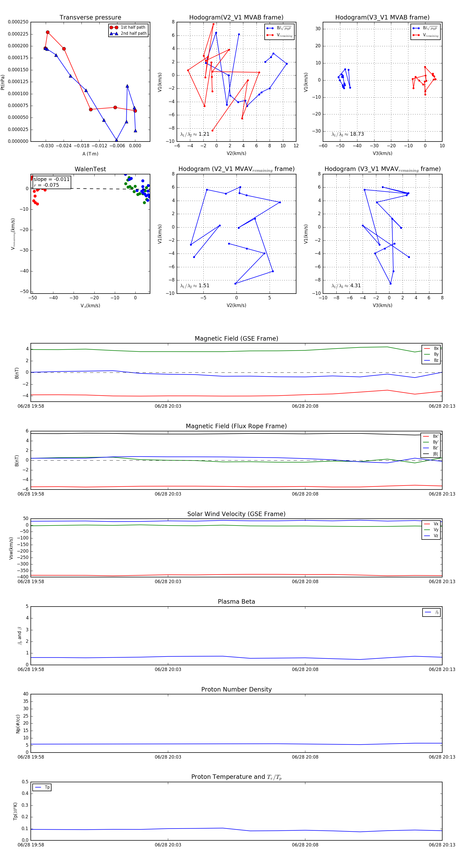This screenshot has width=473, height=868.
Task: Click the "Vsw(km/s)" y-axis label
Action: click(11, 548)
